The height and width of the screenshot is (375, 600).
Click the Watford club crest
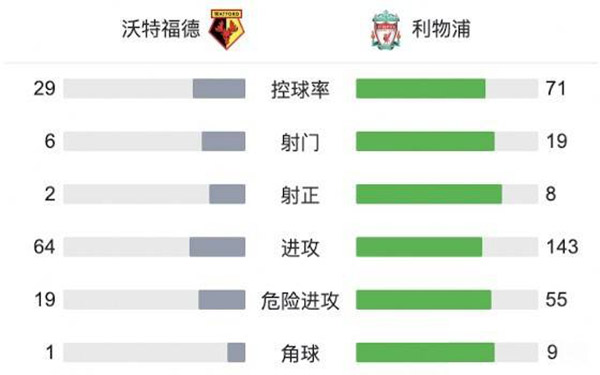[227, 29]
